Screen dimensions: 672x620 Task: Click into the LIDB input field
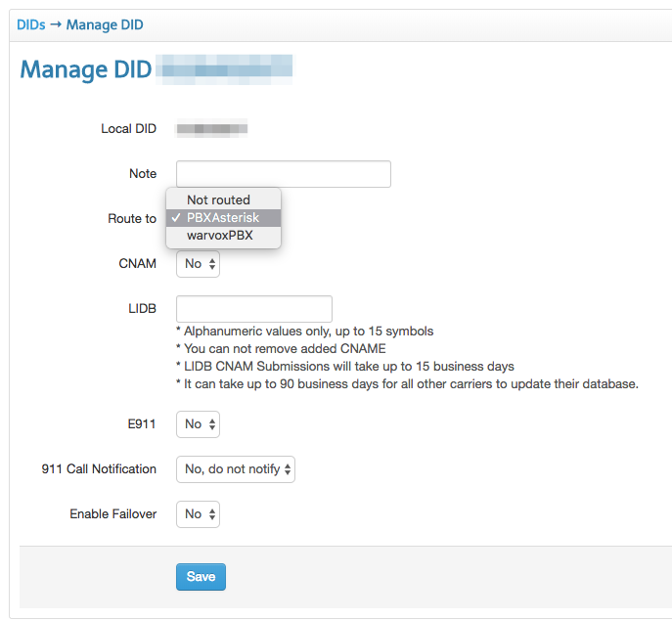click(x=253, y=309)
